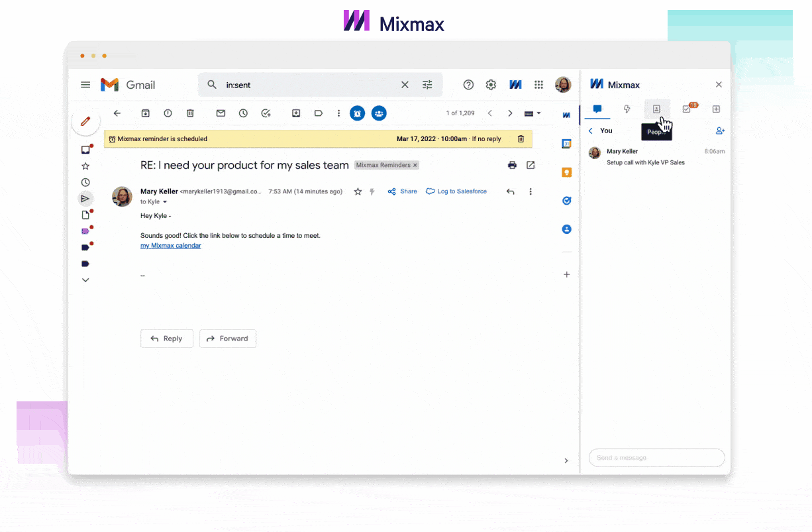This screenshot has width=812, height=532.
Task: Switch to the Mixmax People tab
Action: tap(657, 109)
